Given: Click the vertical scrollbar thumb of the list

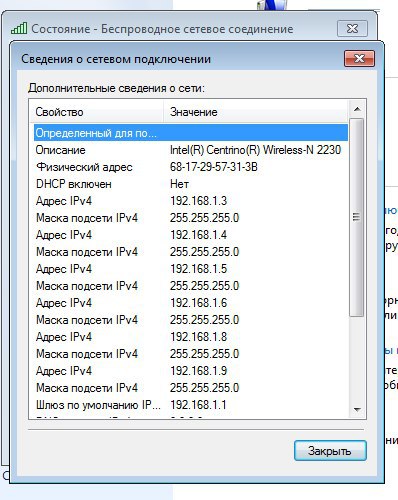Looking at the screenshot, I should tap(357, 217).
